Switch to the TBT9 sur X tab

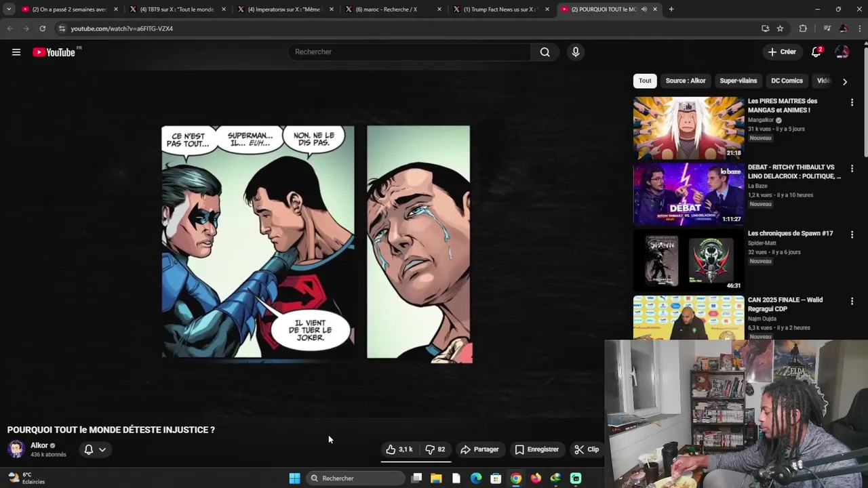click(x=176, y=9)
